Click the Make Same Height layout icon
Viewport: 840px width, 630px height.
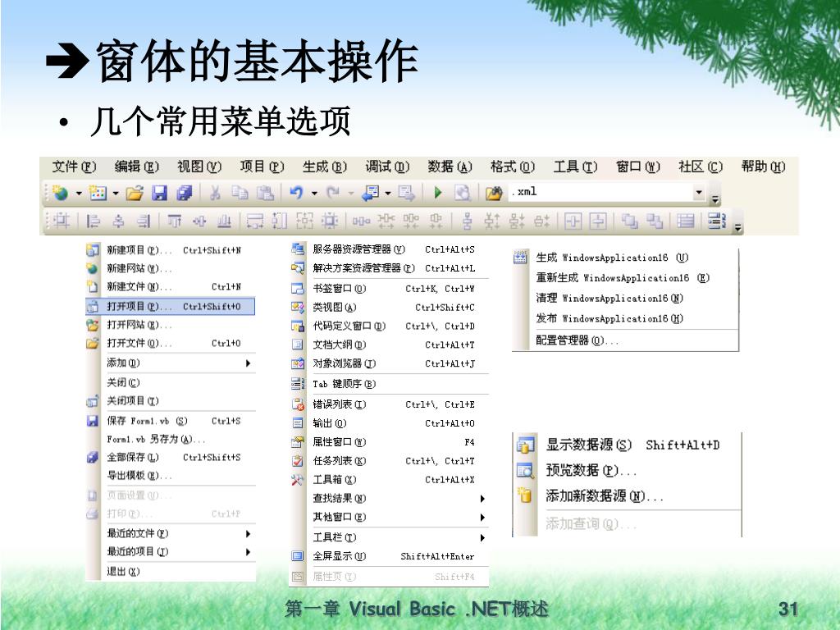280,221
